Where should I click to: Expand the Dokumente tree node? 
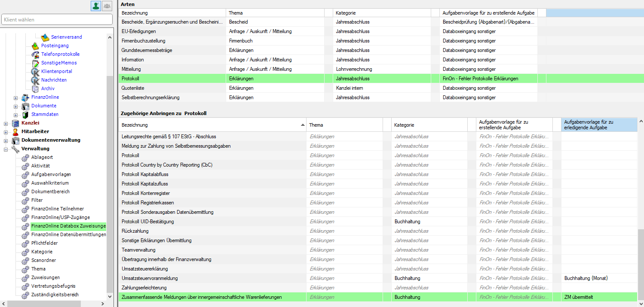click(16, 106)
